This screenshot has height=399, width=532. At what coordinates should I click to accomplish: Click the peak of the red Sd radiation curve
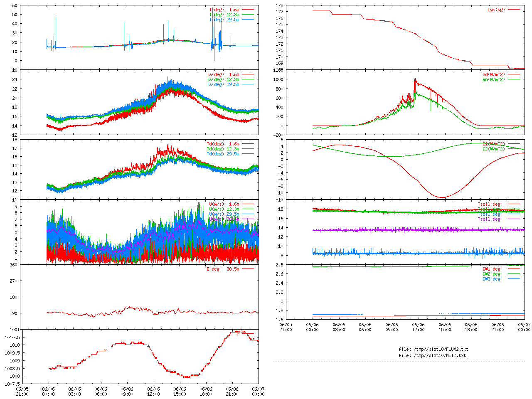415,79
